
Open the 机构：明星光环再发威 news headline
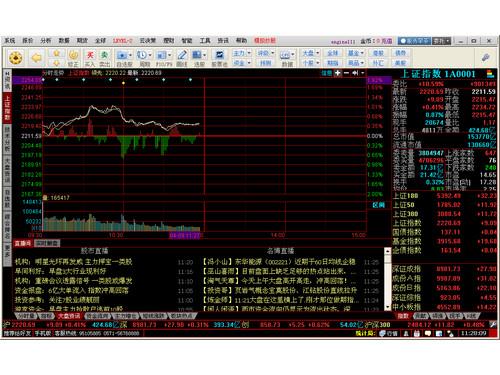click(73, 262)
